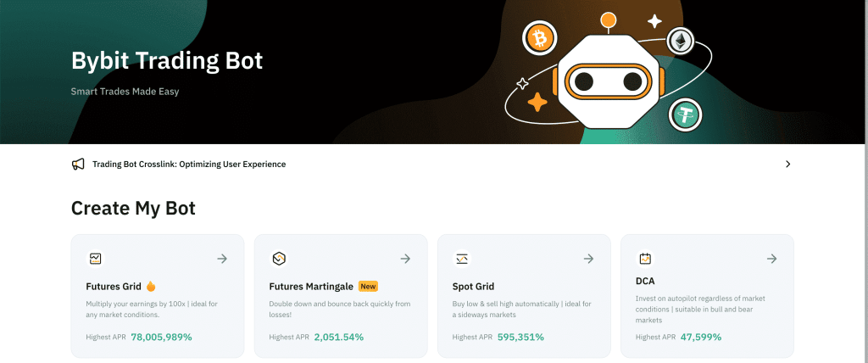The image size is (868, 363).
Task: Open Futures Martingale via its arrow
Action: (405, 259)
